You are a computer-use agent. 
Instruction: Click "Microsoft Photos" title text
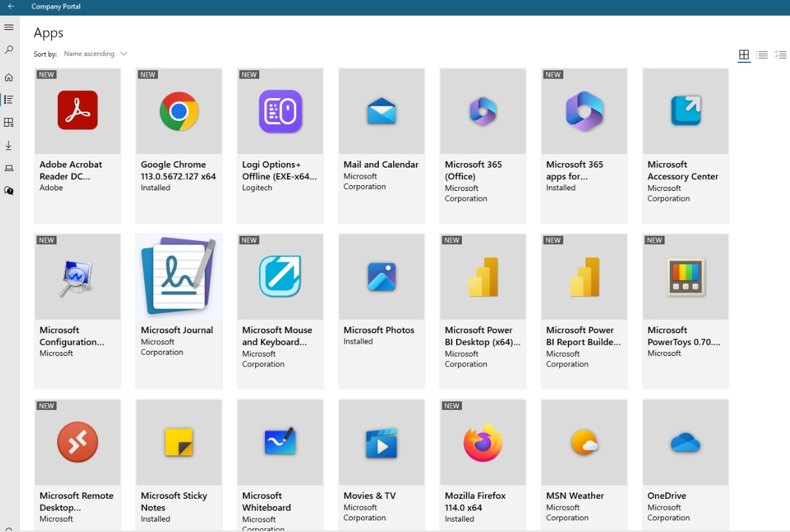(x=379, y=330)
